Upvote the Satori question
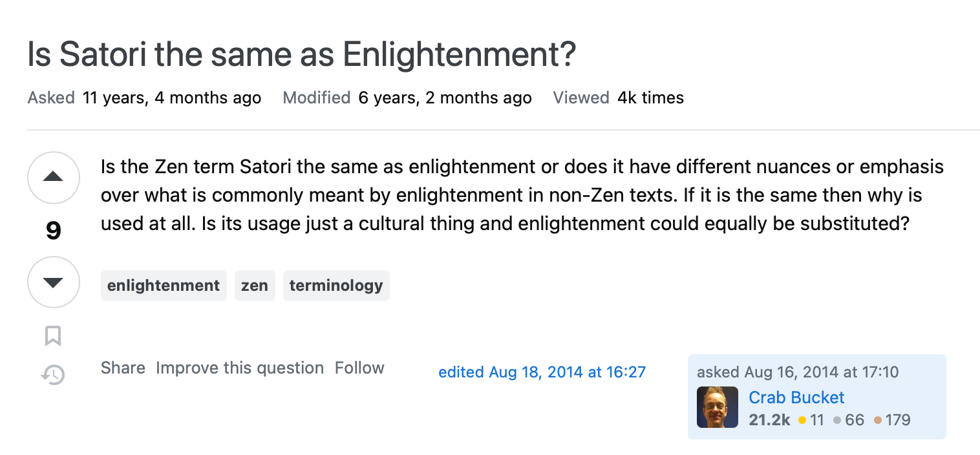This screenshot has width=980, height=455. click(x=53, y=177)
